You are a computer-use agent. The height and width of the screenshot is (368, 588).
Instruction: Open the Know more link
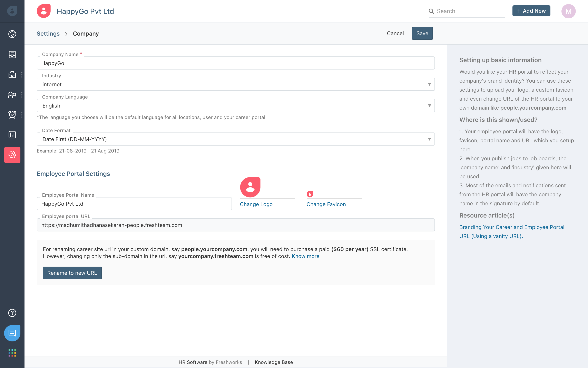pyautogui.click(x=305, y=256)
